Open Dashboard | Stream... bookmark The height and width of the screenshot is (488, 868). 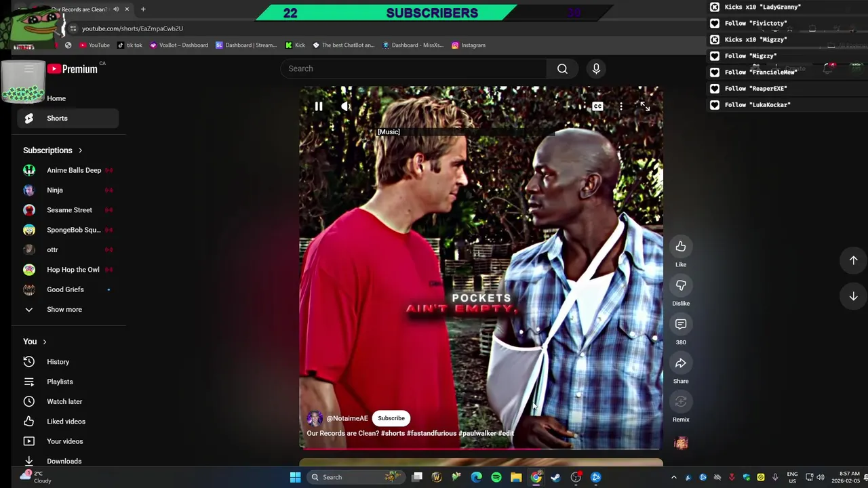246,45
